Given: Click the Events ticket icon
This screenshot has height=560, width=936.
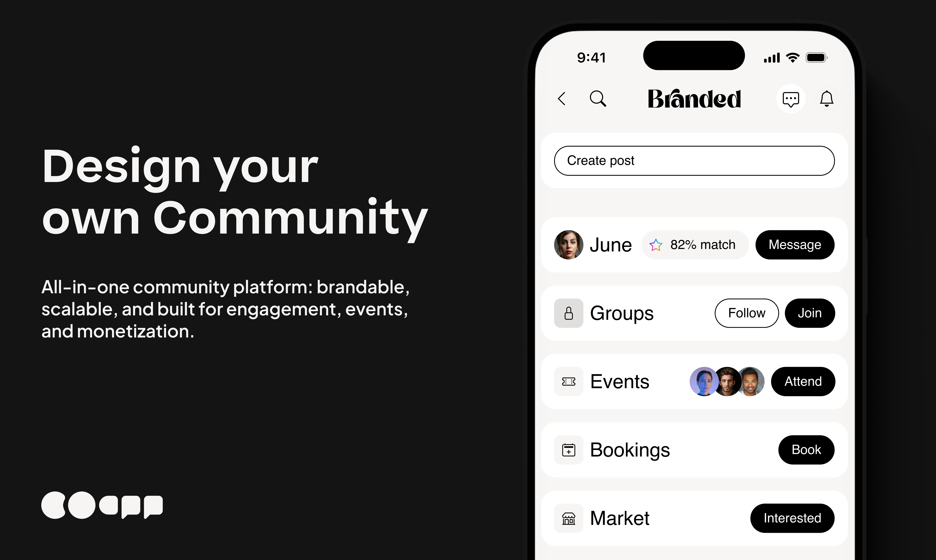Looking at the screenshot, I should (x=568, y=381).
